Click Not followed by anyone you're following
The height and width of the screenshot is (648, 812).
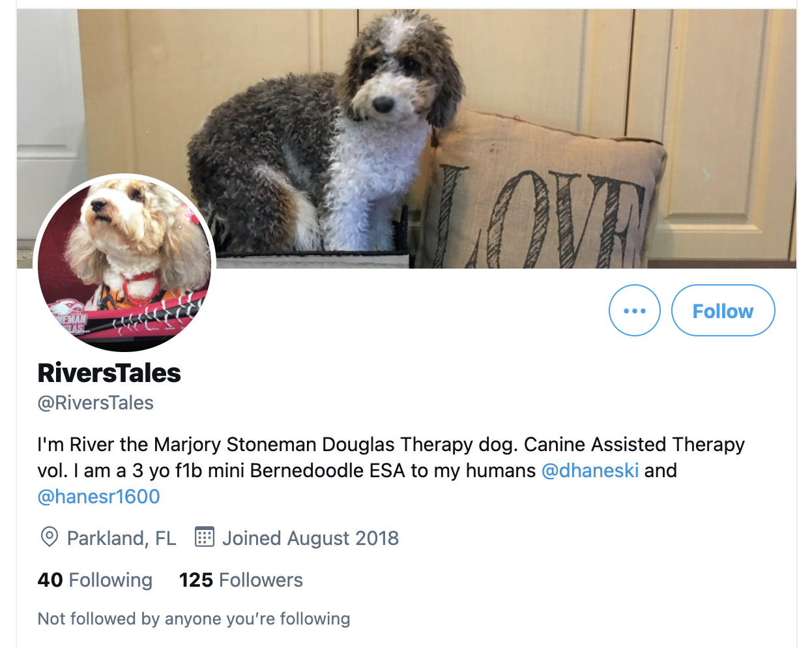tap(194, 618)
